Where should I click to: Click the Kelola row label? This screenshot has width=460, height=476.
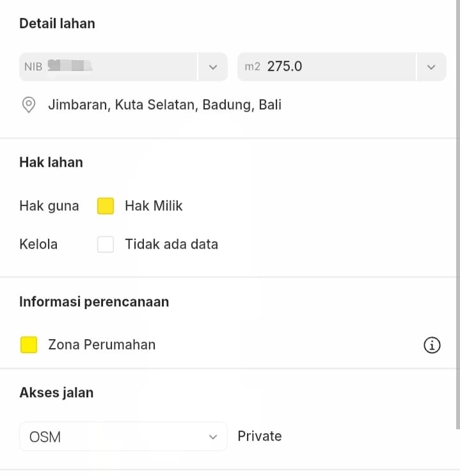38,244
